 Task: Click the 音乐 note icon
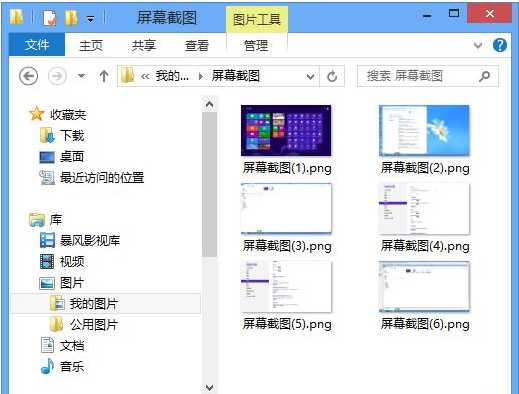[x=47, y=366]
